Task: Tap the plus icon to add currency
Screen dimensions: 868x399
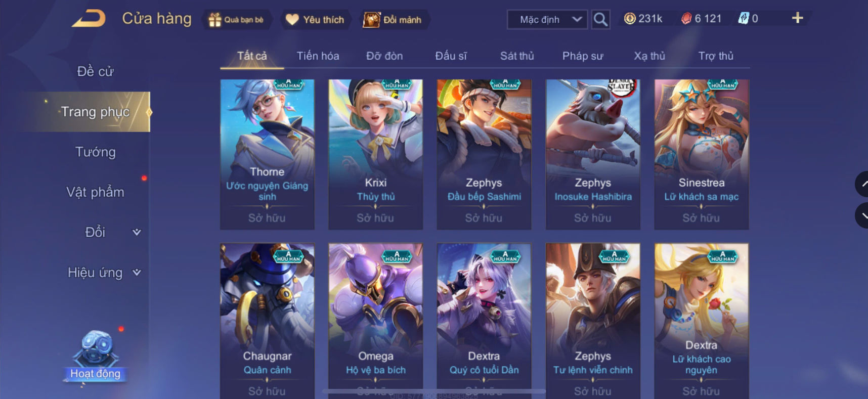Action: (797, 18)
